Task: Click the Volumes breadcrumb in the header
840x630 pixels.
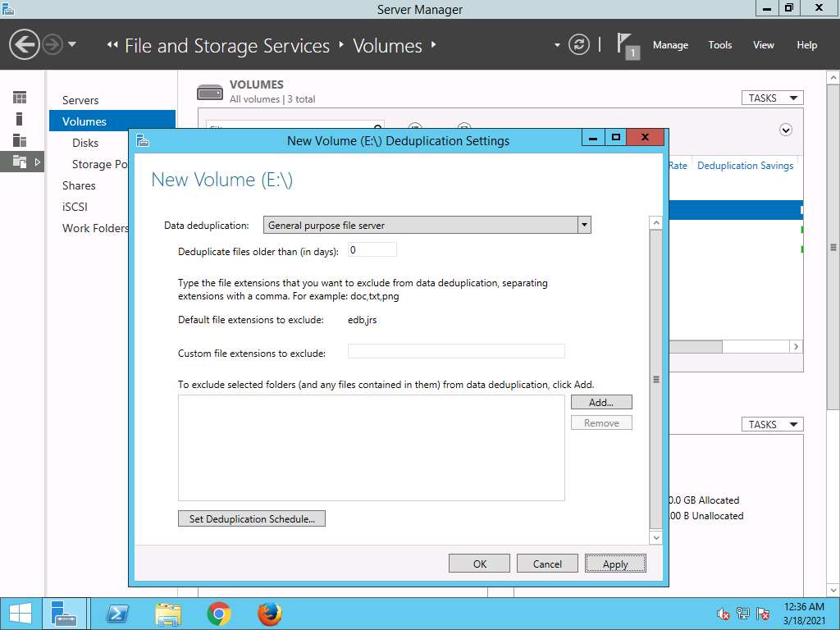Action: tap(387, 46)
